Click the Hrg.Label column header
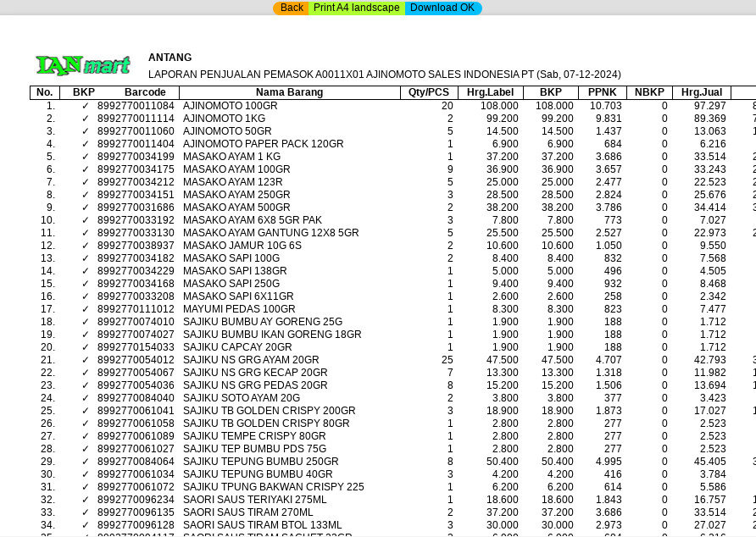Screen dimensions: 756x537 pos(490,92)
